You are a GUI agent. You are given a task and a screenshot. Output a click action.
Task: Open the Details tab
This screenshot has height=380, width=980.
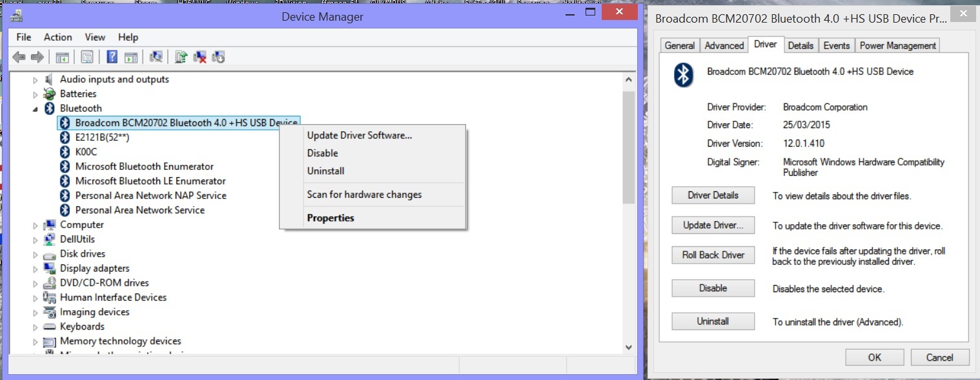click(x=801, y=45)
